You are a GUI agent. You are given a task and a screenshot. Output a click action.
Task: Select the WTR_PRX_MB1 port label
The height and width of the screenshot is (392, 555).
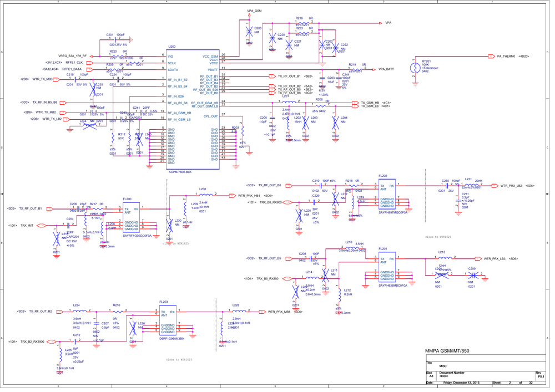[279, 312]
